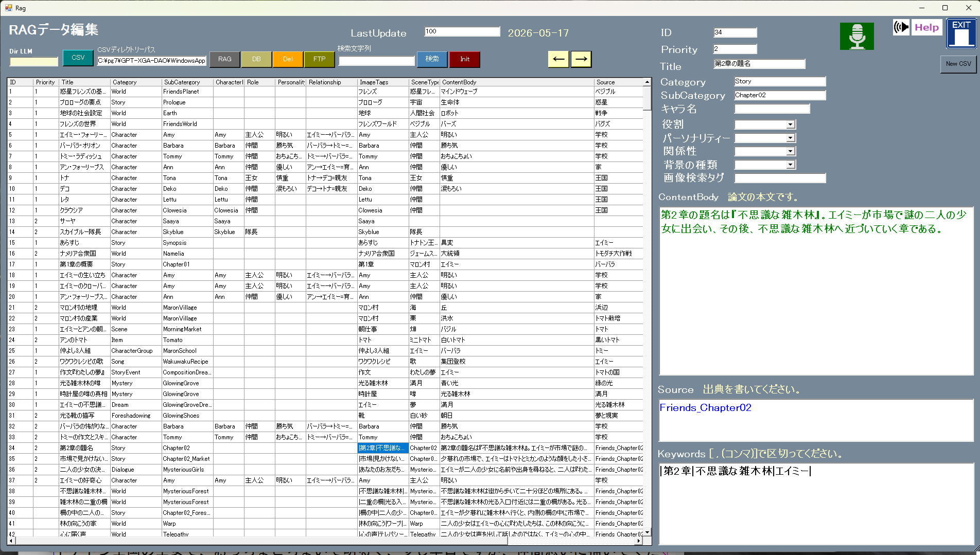Click the red Init button
980x555 pixels.
click(x=464, y=59)
